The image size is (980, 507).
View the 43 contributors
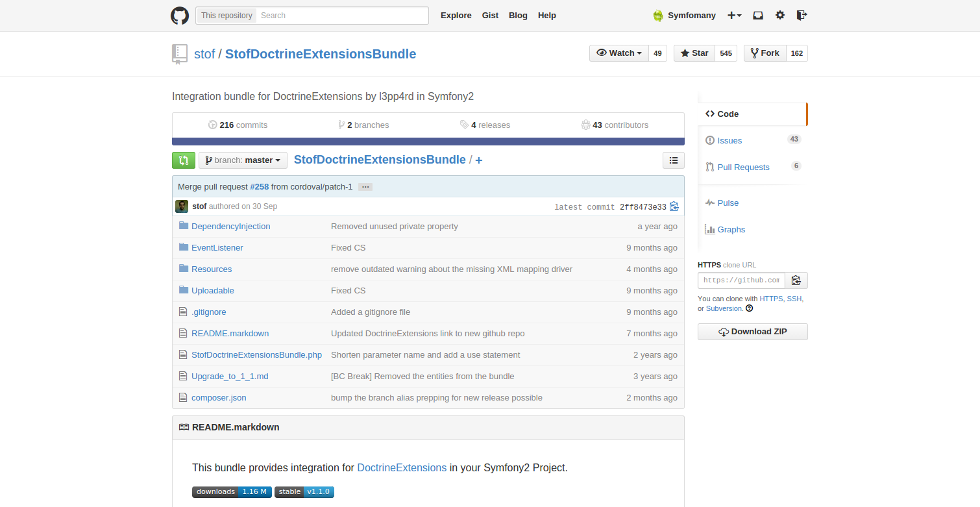pyautogui.click(x=615, y=125)
